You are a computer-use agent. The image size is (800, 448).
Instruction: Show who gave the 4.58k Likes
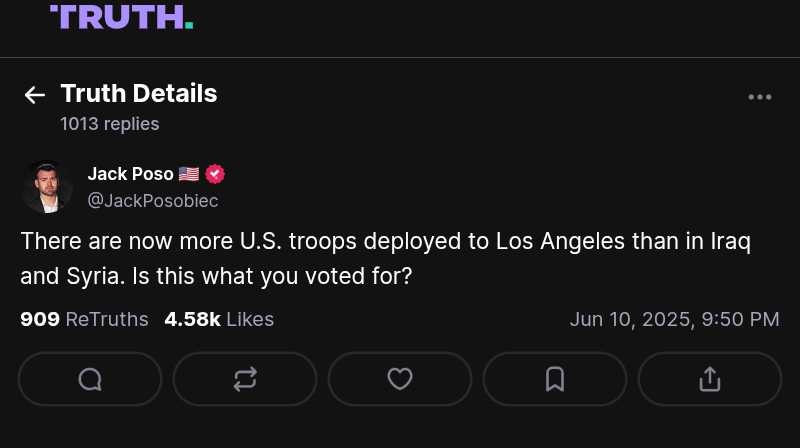(219, 319)
